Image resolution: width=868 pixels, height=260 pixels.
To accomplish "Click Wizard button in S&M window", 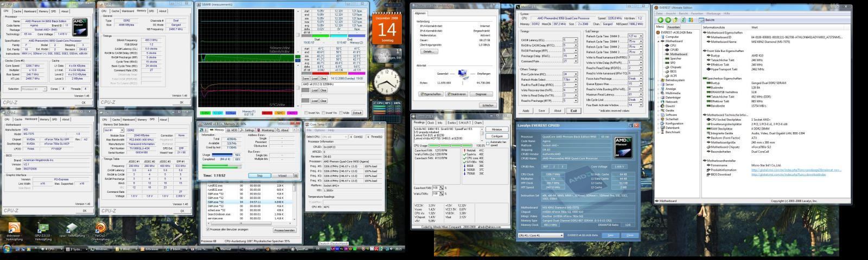I will coord(282,175).
